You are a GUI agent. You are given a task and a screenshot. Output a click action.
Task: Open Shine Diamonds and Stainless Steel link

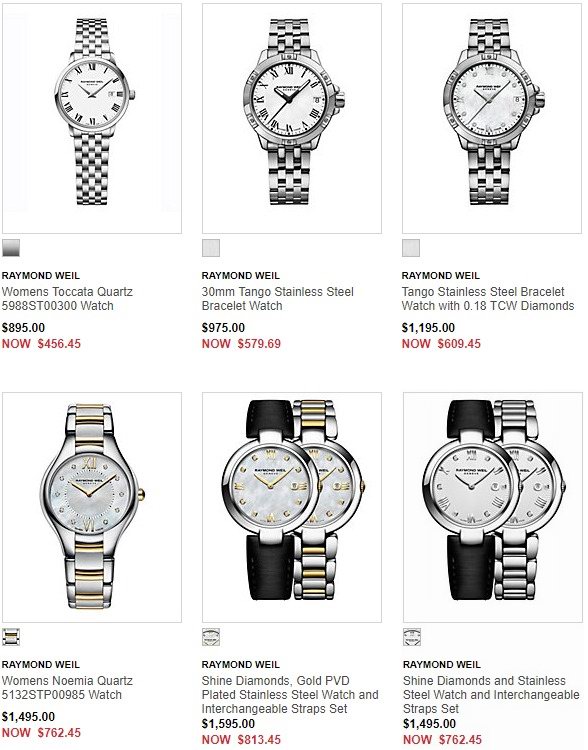(x=491, y=695)
